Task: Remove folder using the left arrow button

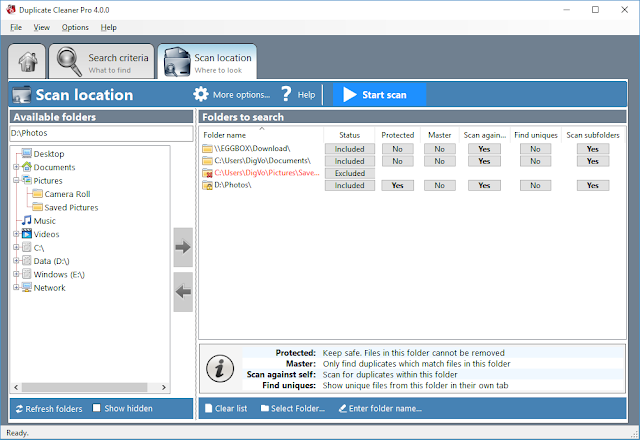Action: [183, 292]
